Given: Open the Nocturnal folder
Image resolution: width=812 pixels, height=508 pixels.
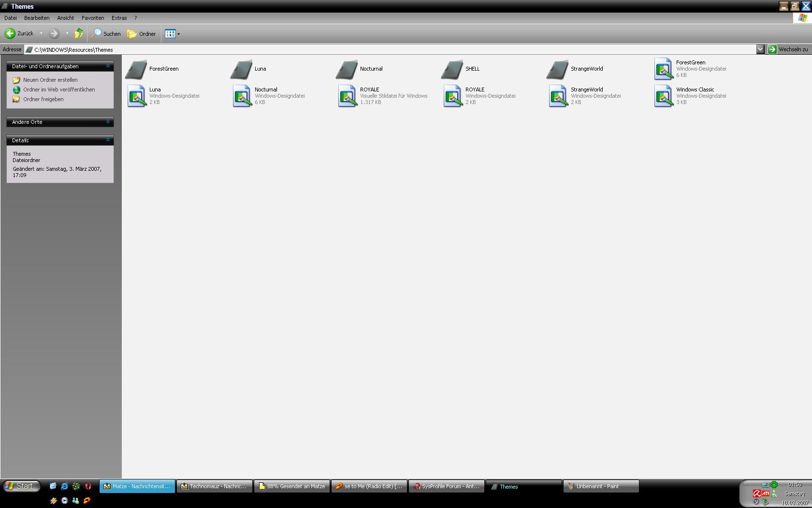Looking at the screenshot, I should [x=359, y=69].
